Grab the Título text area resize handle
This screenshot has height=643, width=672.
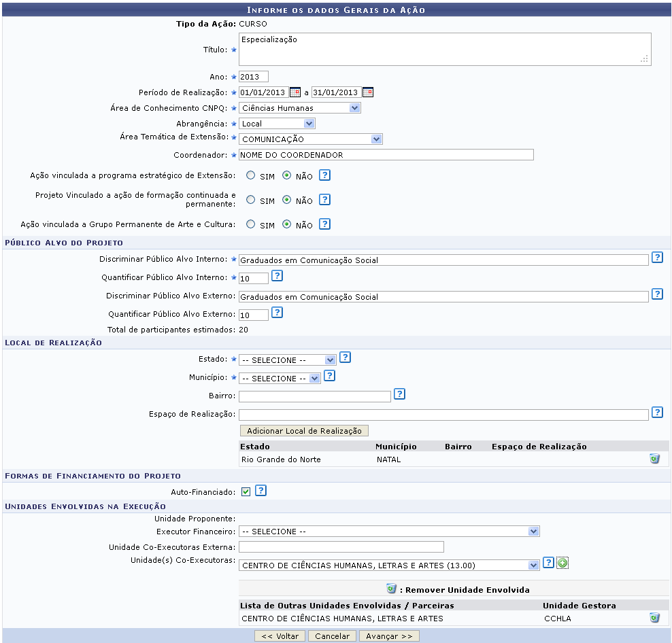644,59
